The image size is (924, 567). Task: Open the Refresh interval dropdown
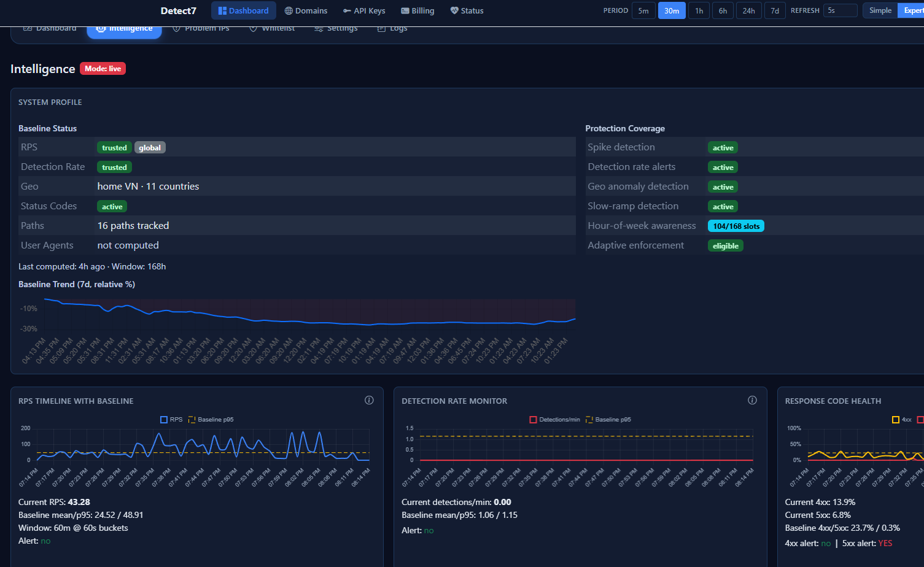840,10
